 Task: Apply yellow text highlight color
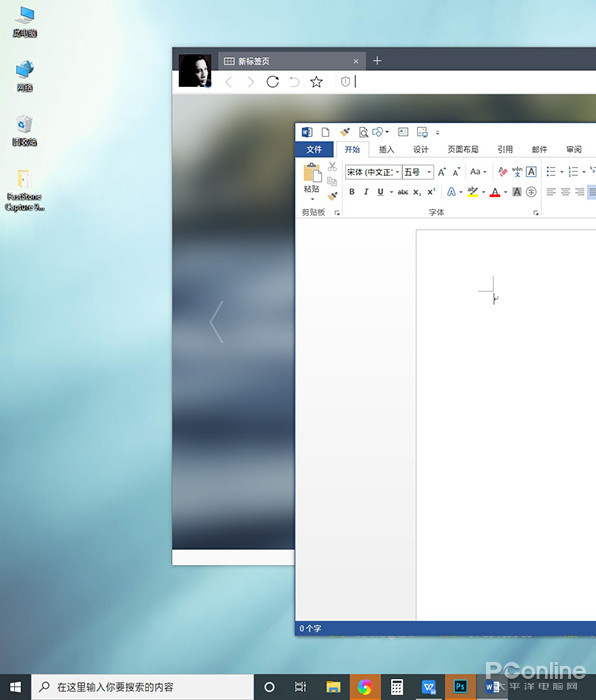click(473, 192)
